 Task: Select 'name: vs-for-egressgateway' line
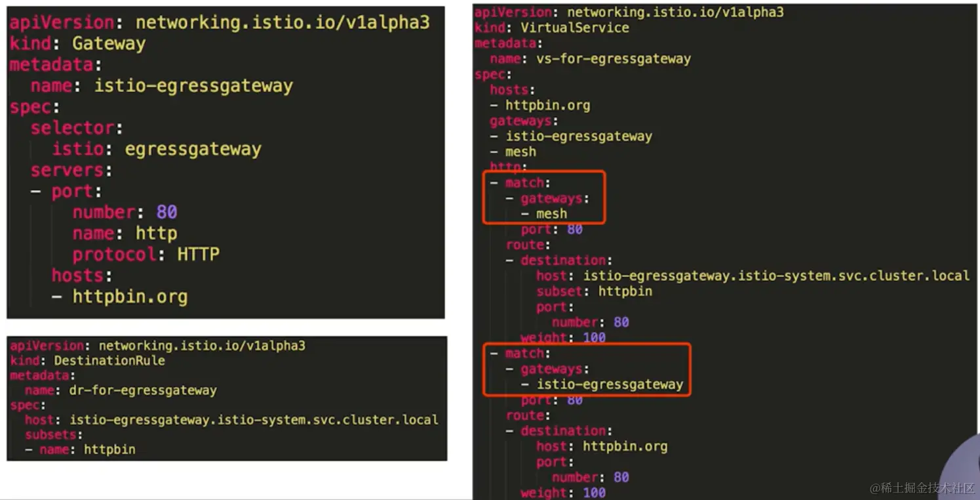[591, 59]
